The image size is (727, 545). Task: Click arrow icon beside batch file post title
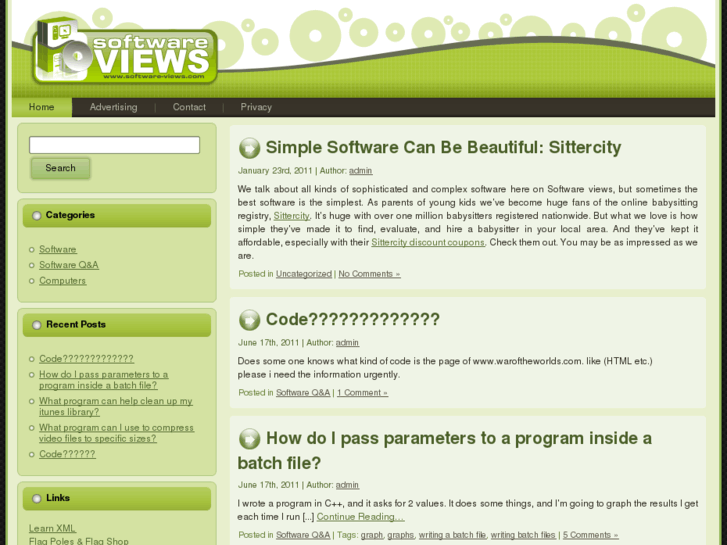tap(249, 439)
